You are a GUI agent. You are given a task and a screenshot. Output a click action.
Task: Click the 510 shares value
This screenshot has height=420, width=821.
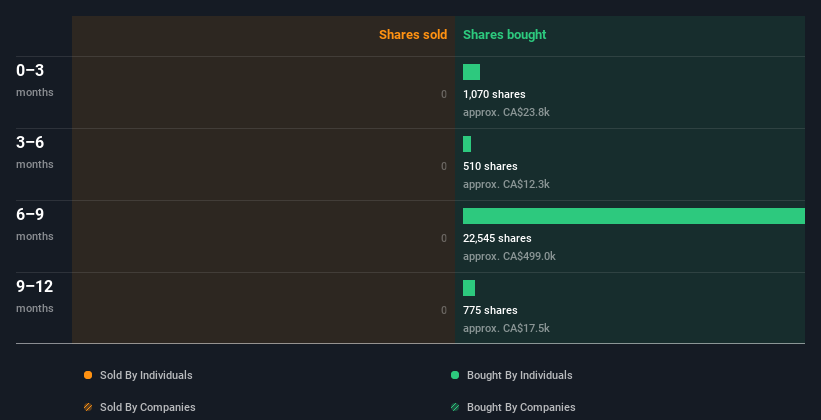point(490,166)
